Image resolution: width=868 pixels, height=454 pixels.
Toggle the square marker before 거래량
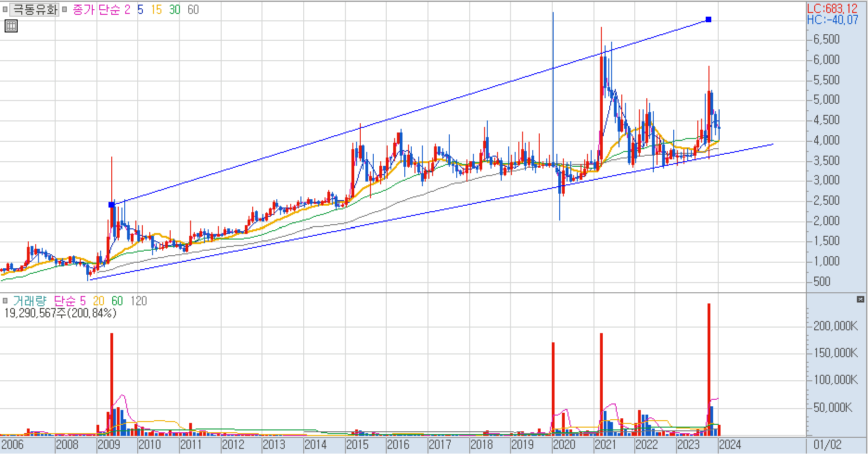tap(5, 301)
